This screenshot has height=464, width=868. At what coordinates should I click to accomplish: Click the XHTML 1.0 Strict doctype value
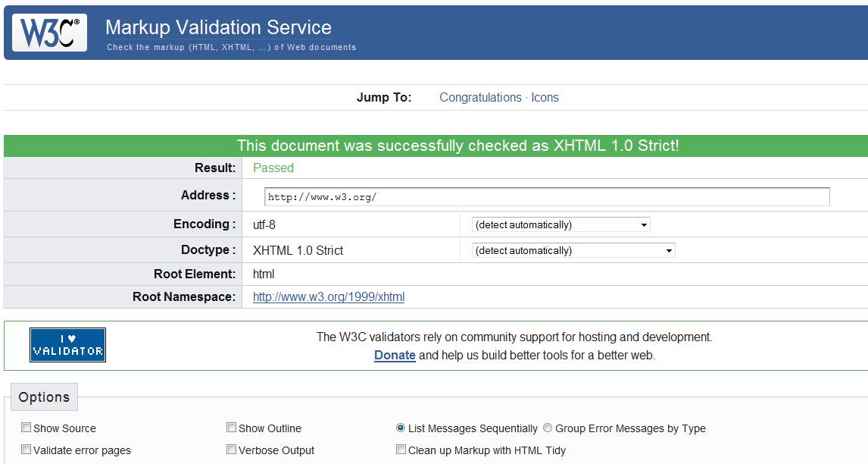tap(298, 250)
